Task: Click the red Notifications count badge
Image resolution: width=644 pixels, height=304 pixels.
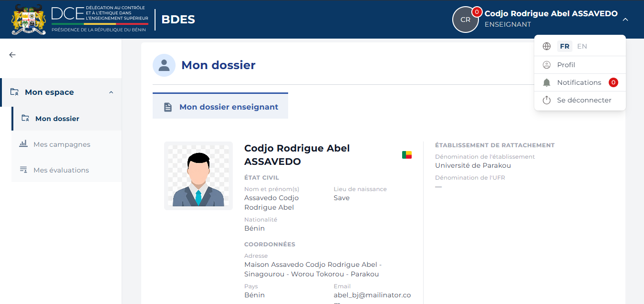Action: pos(613,82)
